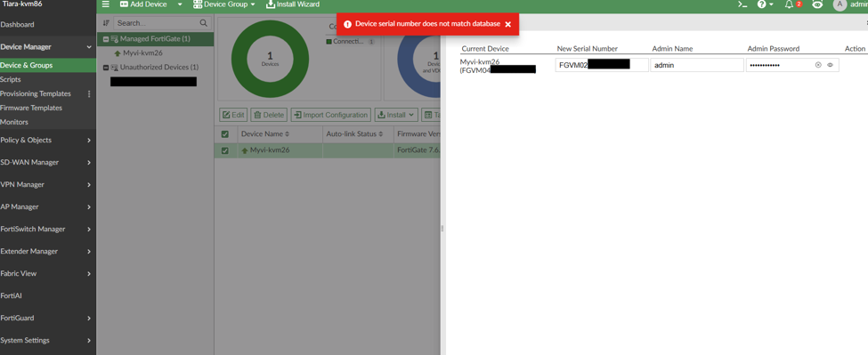
Task: Expand Policy & Objects menu
Action: click(x=48, y=141)
